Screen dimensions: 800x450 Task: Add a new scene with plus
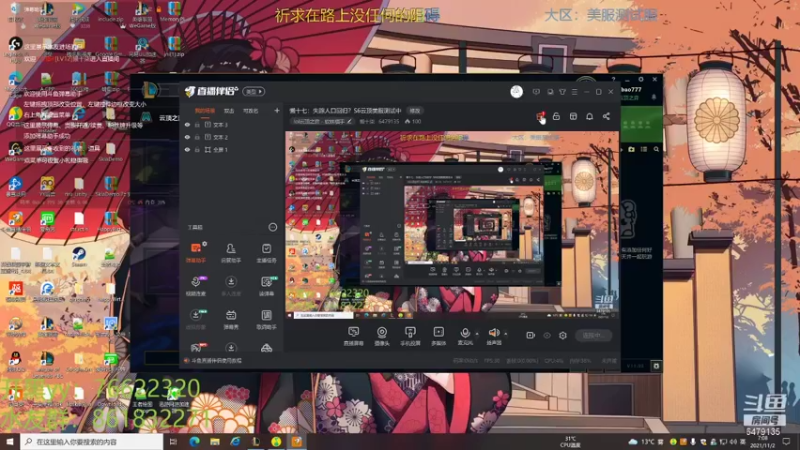click(277, 110)
